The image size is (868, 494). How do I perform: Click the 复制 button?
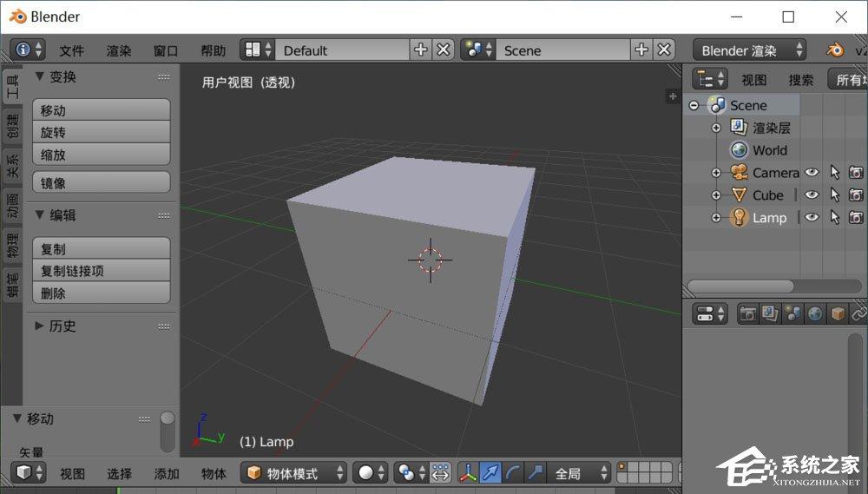102,248
